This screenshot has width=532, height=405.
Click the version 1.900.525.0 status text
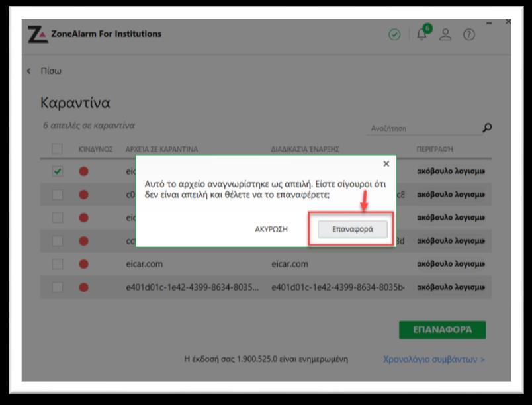[x=266, y=359]
